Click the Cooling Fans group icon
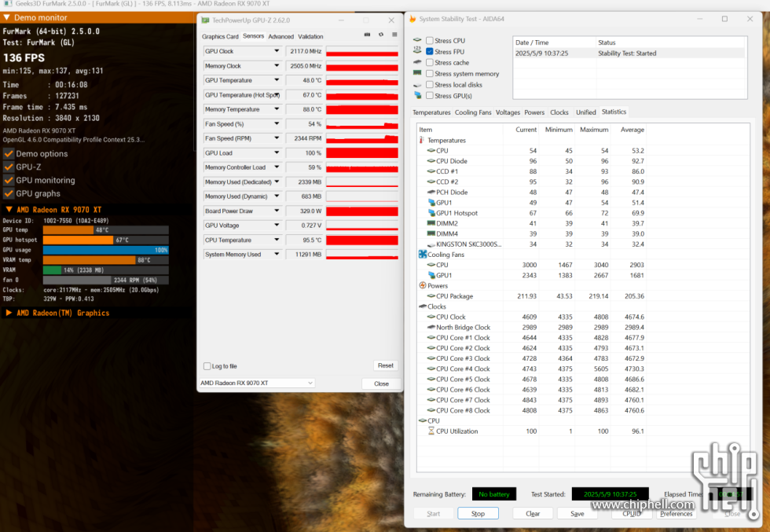 (x=423, y=254)
